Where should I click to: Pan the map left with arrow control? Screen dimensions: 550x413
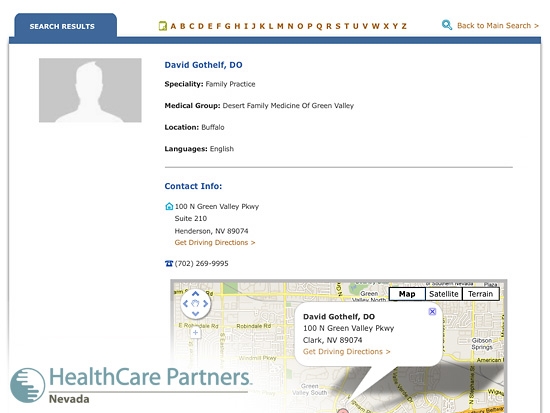[x=186, y=304]
